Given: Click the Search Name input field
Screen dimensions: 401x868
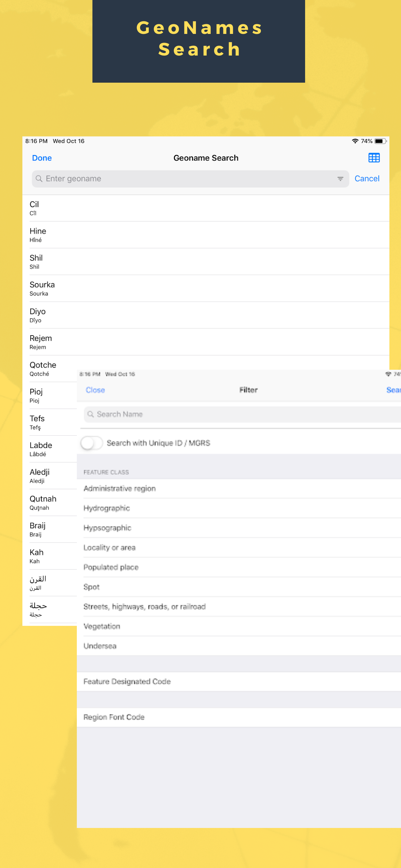Looking at the screenshot, I should 242,414.
